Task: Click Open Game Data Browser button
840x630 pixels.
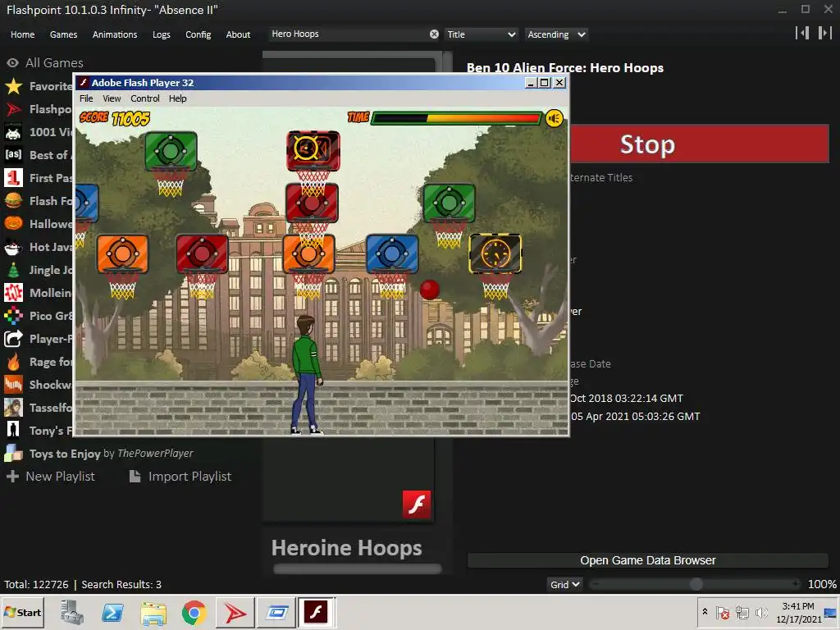Action: [x=648, y=560]
